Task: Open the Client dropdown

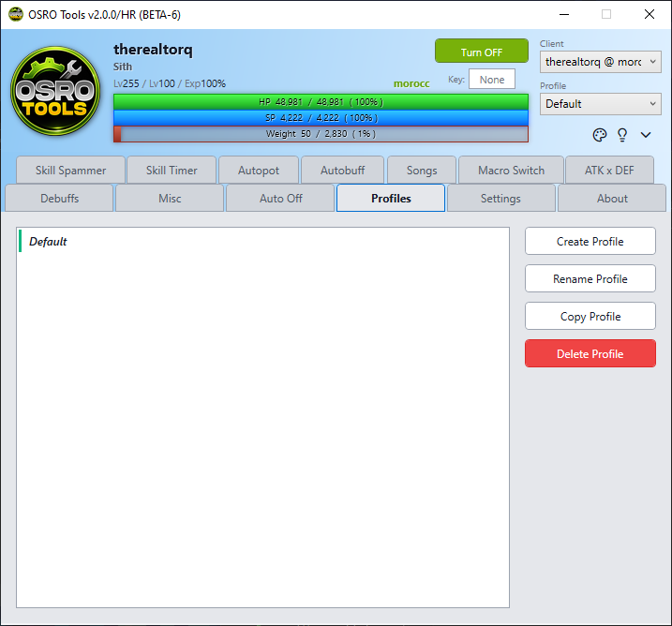Action: pos(600,62)
